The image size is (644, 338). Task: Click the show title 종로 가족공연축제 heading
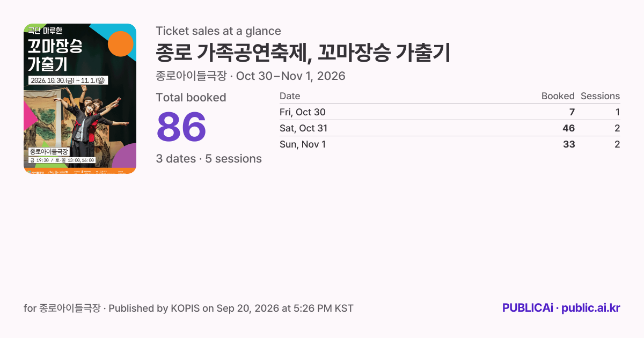pyautogui.click(x=303, y=53)
